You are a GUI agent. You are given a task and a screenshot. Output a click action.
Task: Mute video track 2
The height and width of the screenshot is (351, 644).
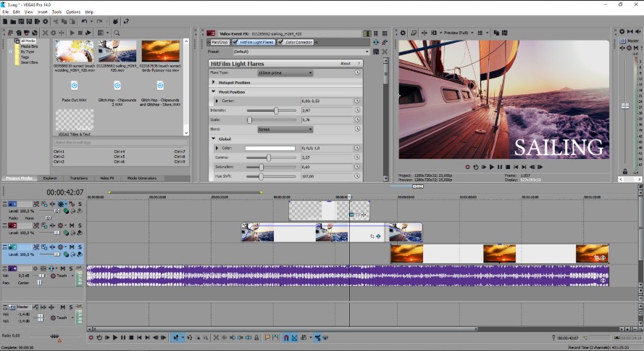[71, 226]
